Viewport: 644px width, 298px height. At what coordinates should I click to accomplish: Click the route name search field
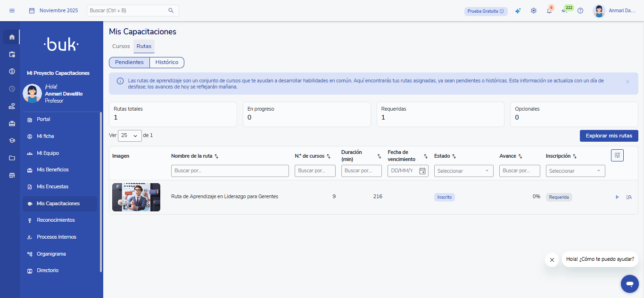[x=230, y=171]
